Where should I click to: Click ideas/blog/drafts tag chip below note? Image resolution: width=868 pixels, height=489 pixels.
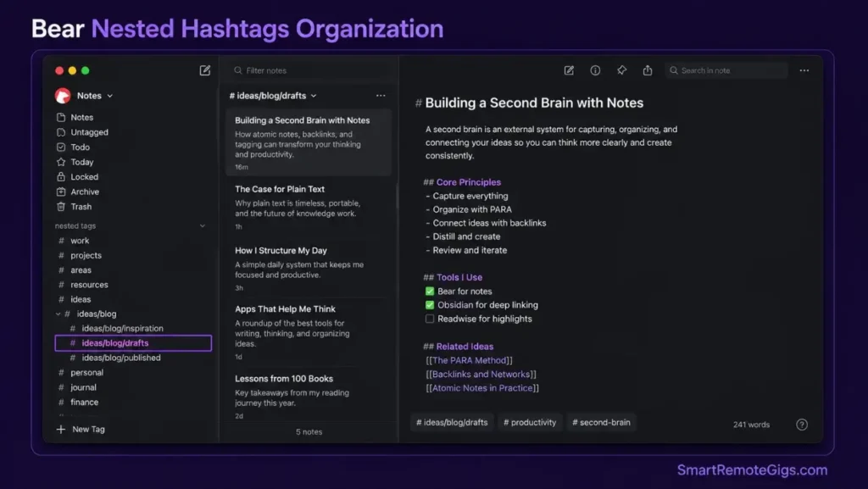[x=452, y=422]
